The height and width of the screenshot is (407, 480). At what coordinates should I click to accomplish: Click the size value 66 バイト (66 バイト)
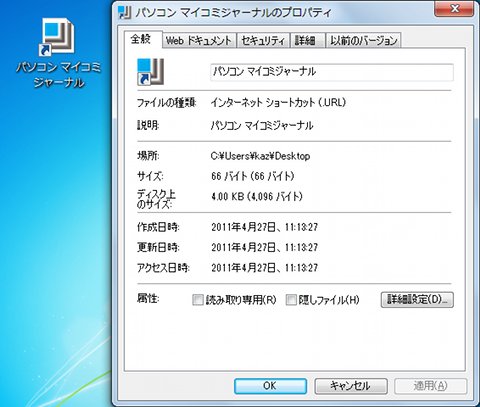253,176
